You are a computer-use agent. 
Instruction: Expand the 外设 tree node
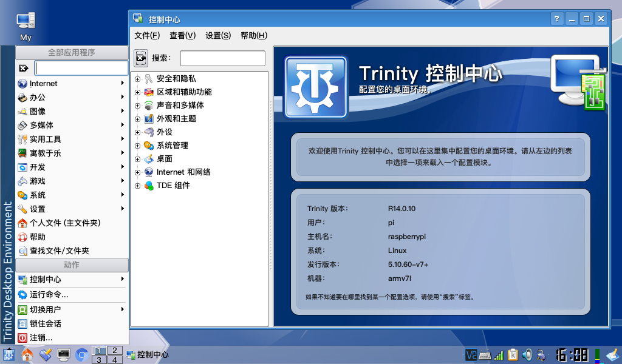[138, 132]
